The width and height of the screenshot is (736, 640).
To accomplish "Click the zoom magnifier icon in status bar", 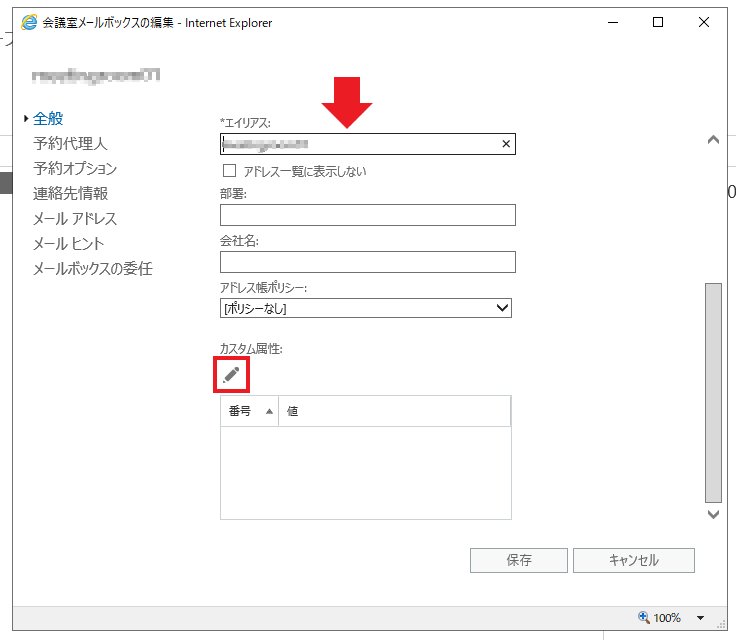I will point(643,617).
